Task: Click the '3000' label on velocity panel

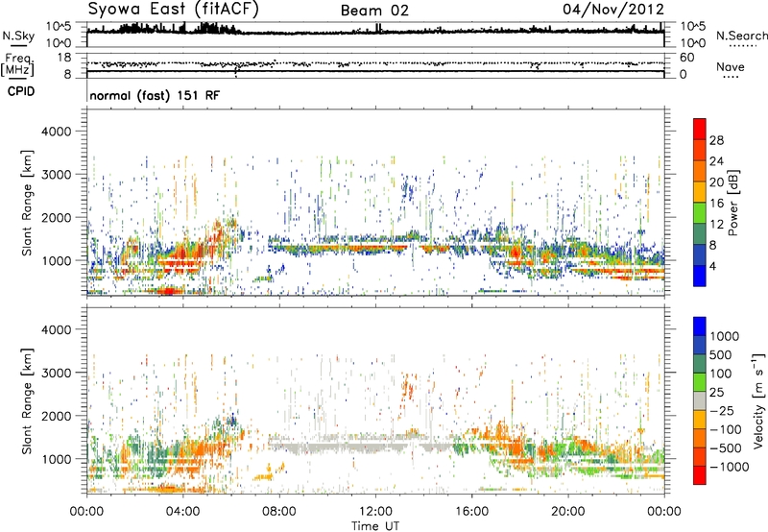Action: point(56,373)
